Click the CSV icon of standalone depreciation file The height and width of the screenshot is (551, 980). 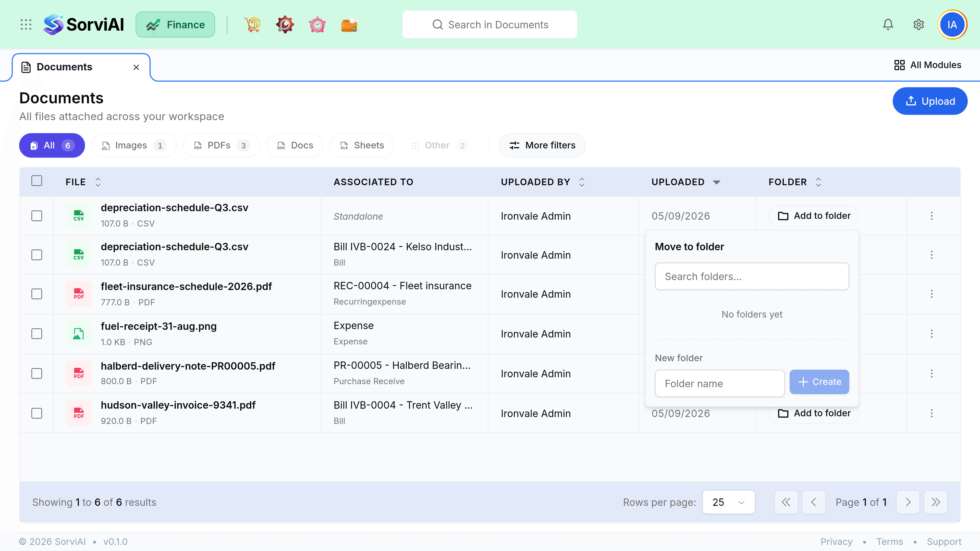79,216
